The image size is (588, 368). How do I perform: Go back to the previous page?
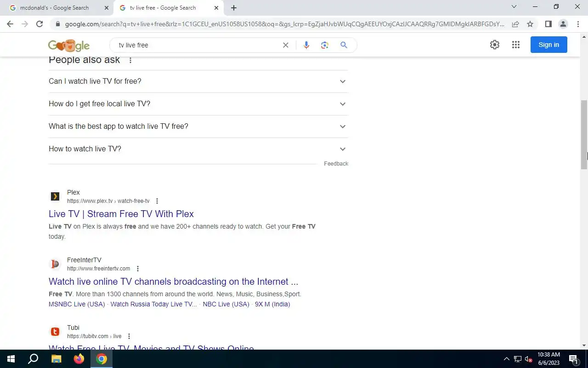click(x=10, y=24)
